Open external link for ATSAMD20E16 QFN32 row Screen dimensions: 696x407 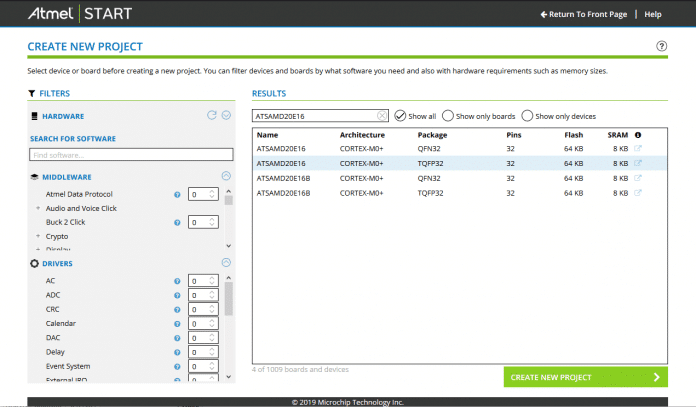(x=638, y=149)
